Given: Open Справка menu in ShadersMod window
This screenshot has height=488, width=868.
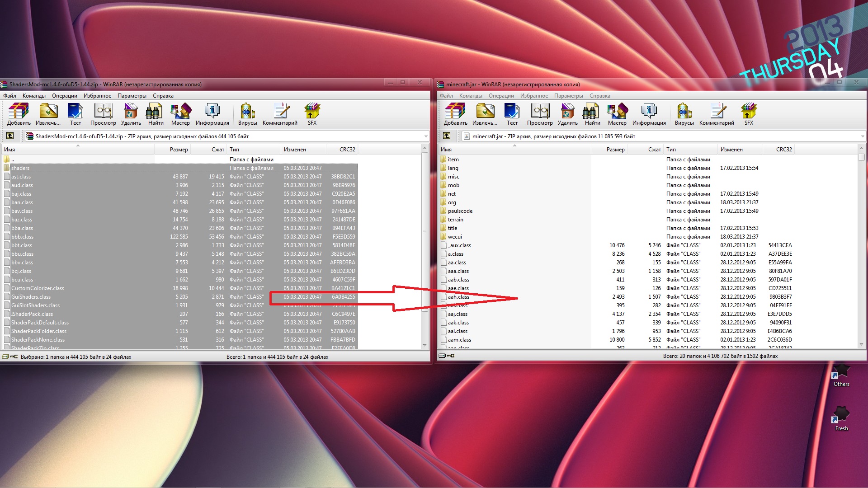Looking at the screenshot, I should (x=163, y=96).
